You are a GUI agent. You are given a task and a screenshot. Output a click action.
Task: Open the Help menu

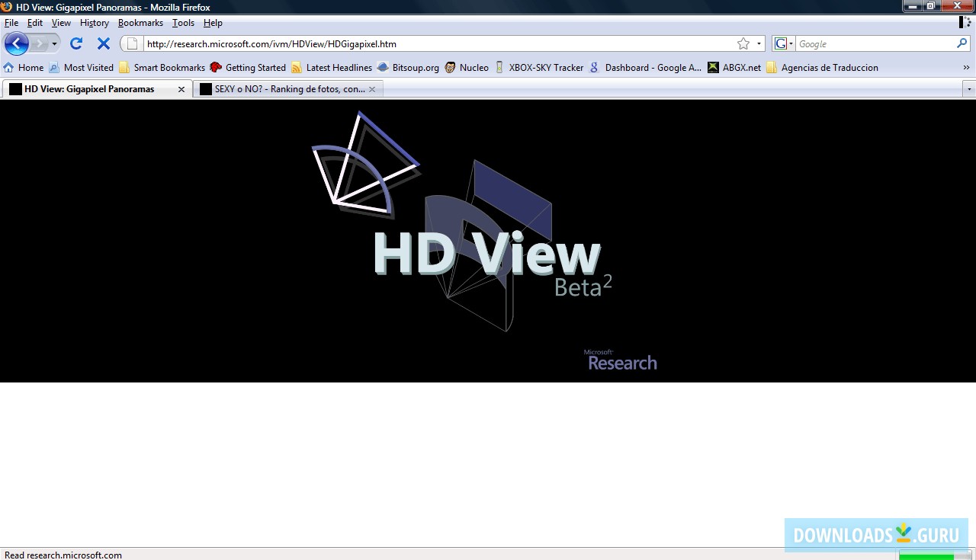pyautogui.click(x=213, y=23)
